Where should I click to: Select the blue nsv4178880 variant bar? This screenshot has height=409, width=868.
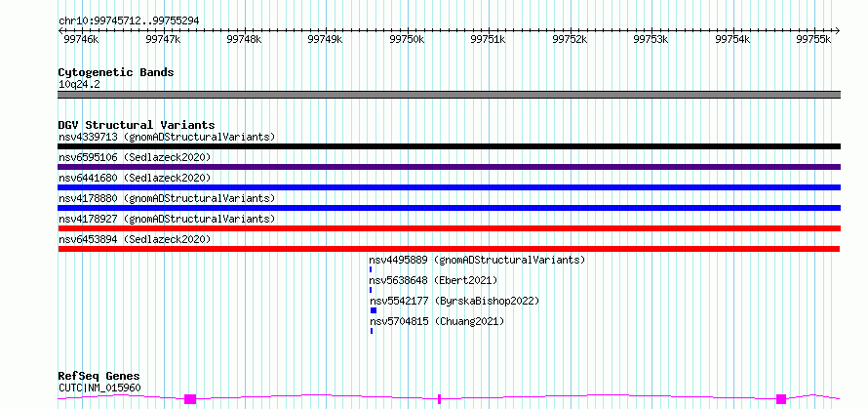click(x=449, y=208)
